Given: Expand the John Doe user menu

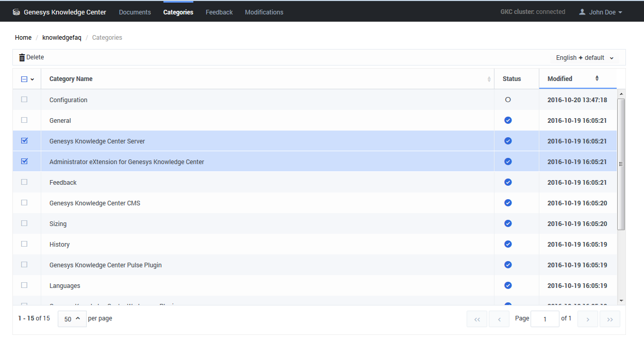Looking at the screenshot, I should coord(601,12).
